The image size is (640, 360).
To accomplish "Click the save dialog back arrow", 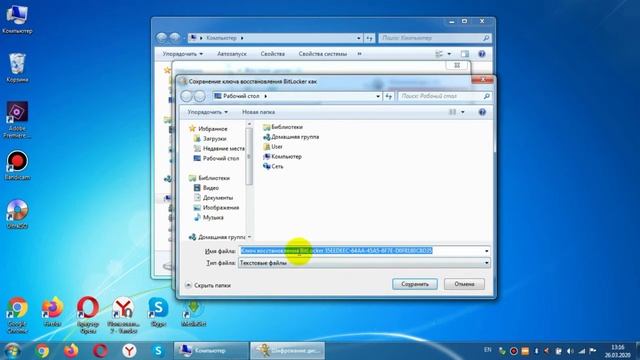I will (x=187, y=96).
